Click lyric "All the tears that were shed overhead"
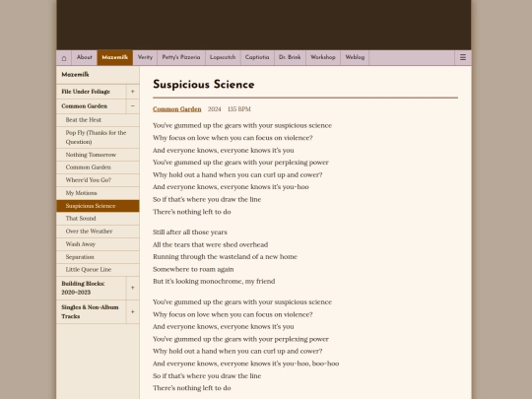 tap(211, 244)
